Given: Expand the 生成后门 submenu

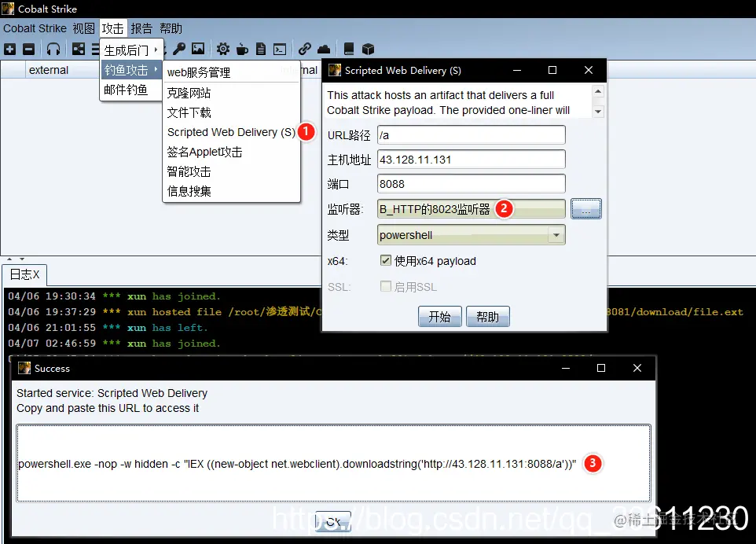Looking at the screenshot, I should (x=130, y=50).
